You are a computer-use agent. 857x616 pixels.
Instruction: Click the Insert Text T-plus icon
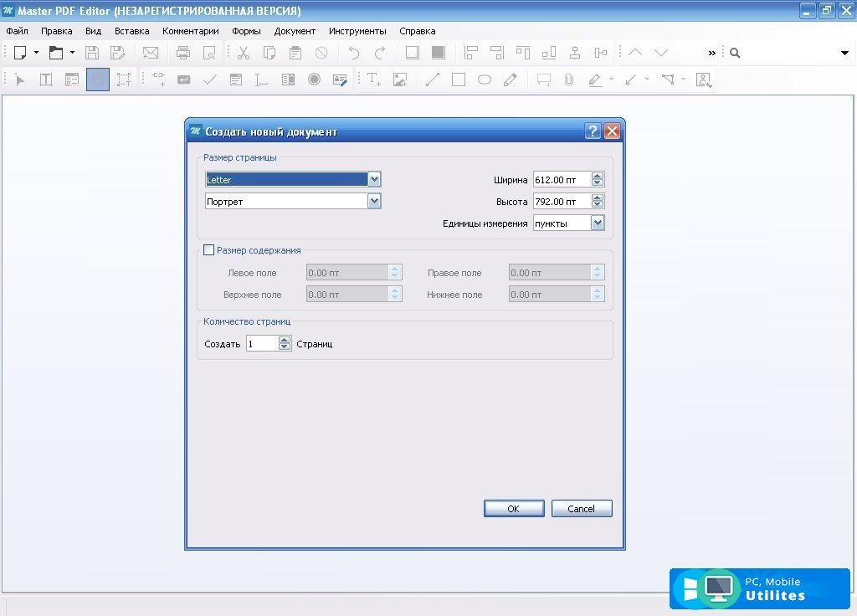pos(374,80)
